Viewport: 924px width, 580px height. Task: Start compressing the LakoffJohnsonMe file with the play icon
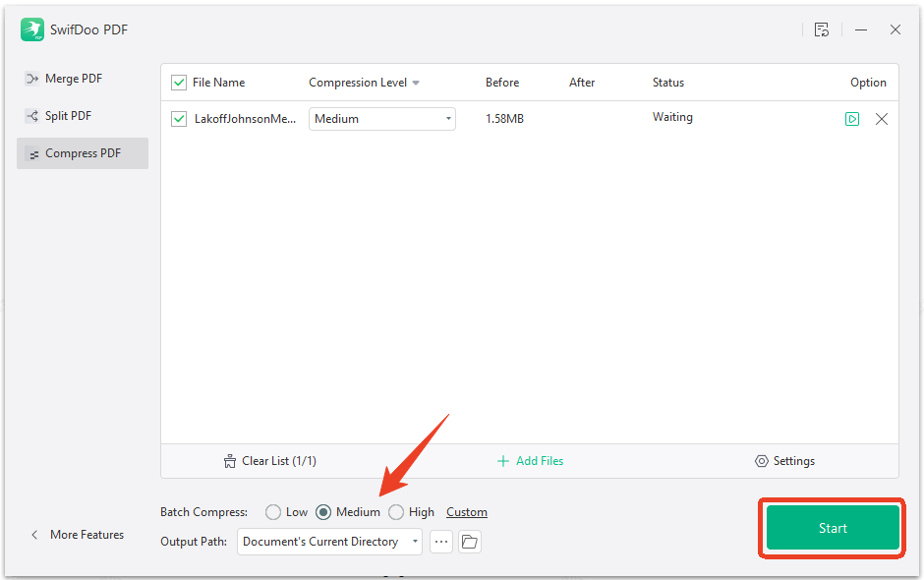(x=852, y=119)
